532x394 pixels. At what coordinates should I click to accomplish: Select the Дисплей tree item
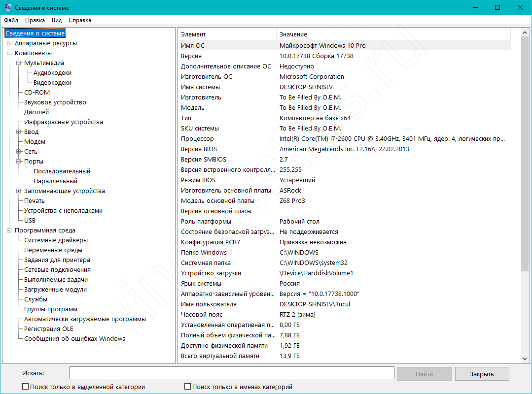pos(36,112)
